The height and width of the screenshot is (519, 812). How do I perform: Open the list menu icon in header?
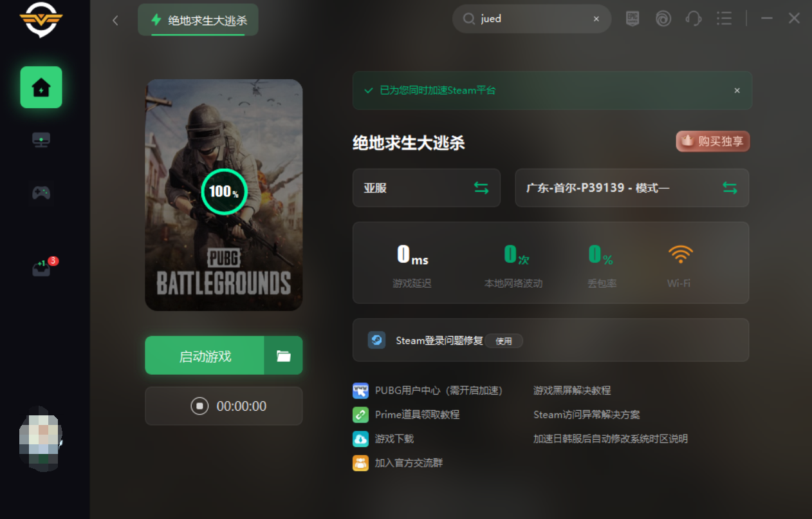pyautogui.click(x=724, y=19)
